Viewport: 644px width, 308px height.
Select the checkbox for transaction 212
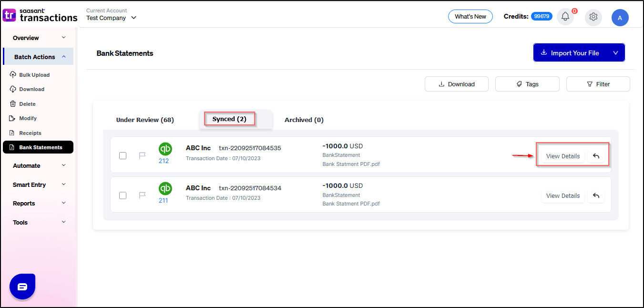tap(123, 155)
